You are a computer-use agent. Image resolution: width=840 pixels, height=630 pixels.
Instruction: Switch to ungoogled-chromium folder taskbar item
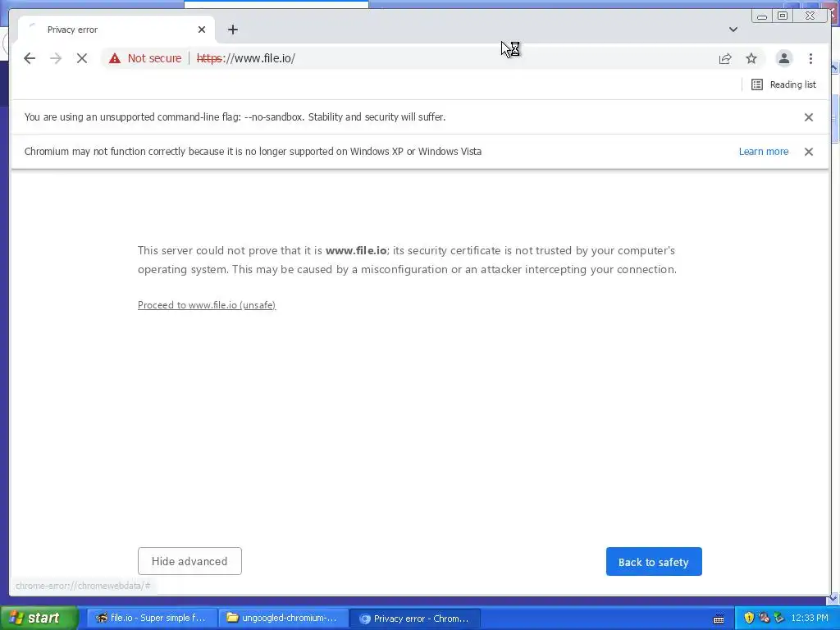[284, 618]
